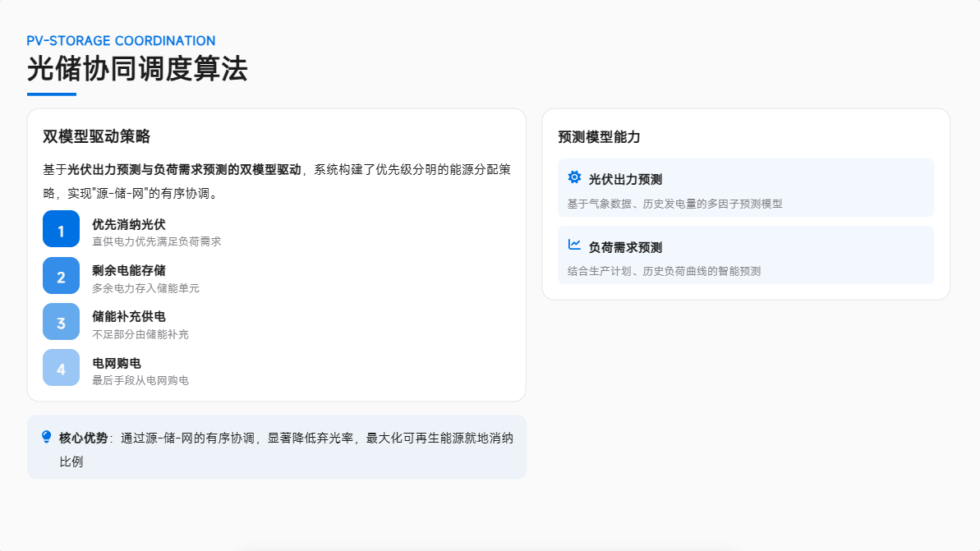Click the PV-STORAGE COORDINATION blue label
Screen dimensions: 980x551
click(x=121, y=40)
